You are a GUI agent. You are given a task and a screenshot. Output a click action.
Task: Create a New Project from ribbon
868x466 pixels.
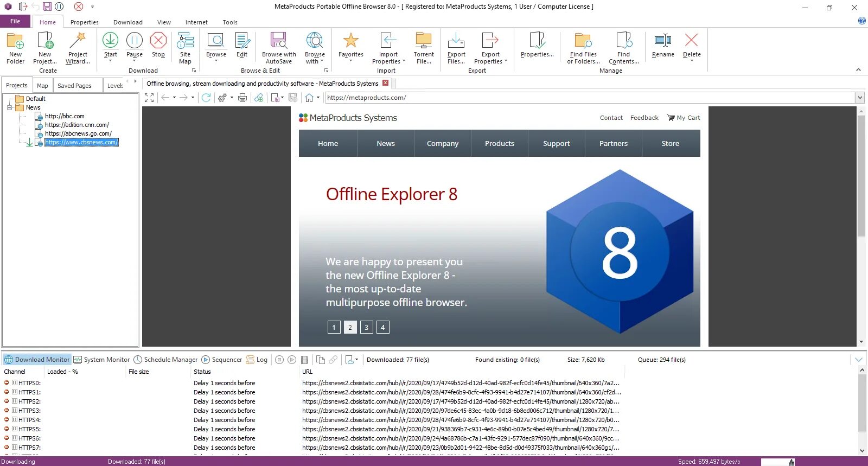[45, 48]
